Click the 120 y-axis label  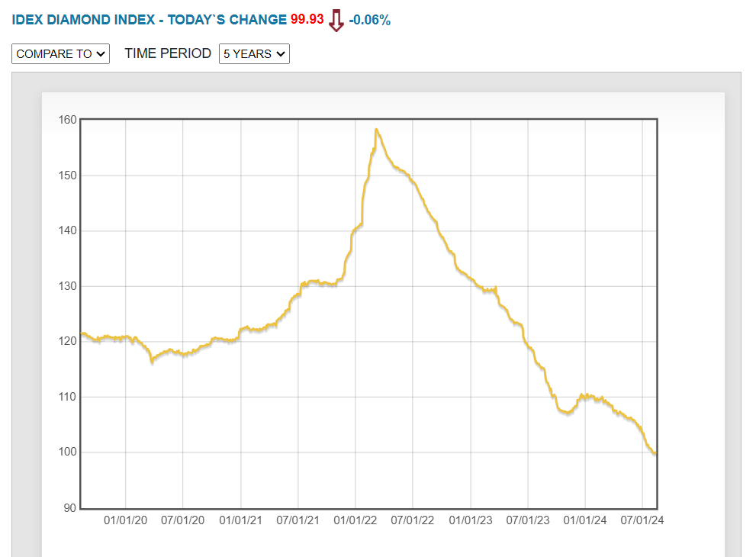[x=67, y=341]
